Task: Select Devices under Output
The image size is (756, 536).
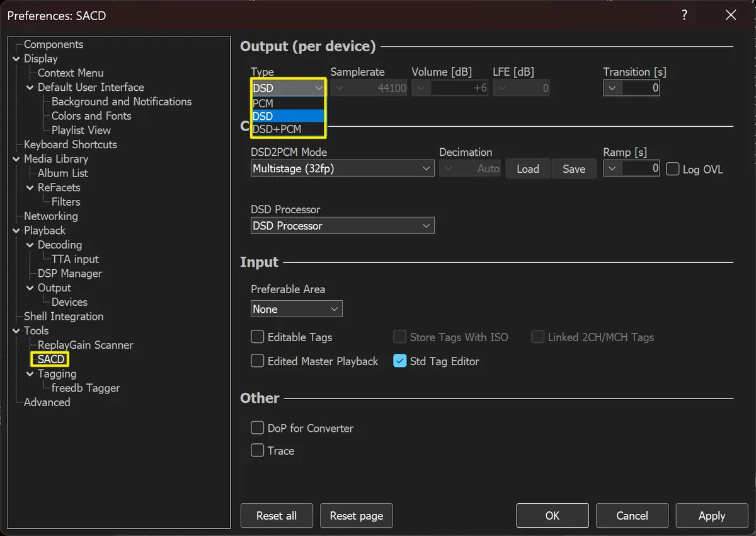Action: click(x=69, y=302)
